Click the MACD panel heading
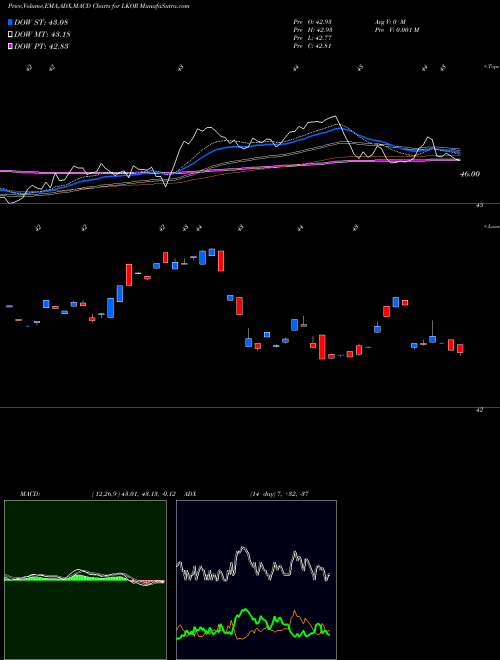This screenshot has width=500, height=660. pos(30,494)
